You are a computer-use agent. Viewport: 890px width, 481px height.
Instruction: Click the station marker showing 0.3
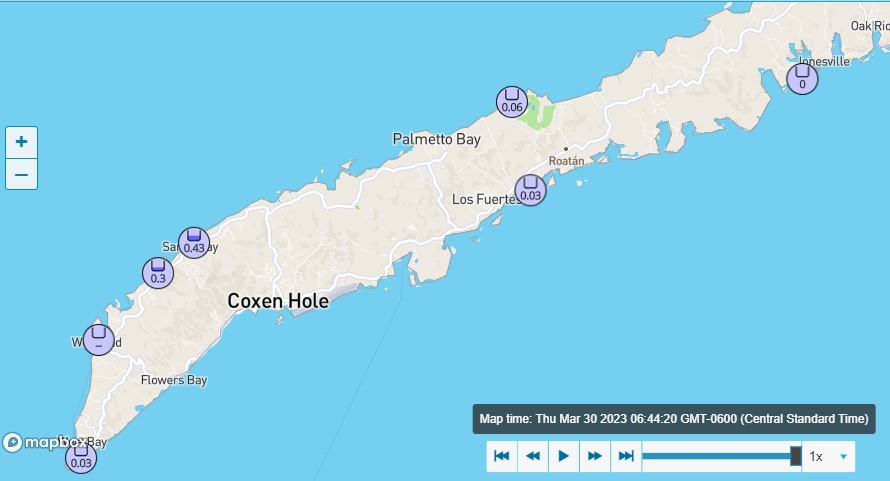(158, 273)
